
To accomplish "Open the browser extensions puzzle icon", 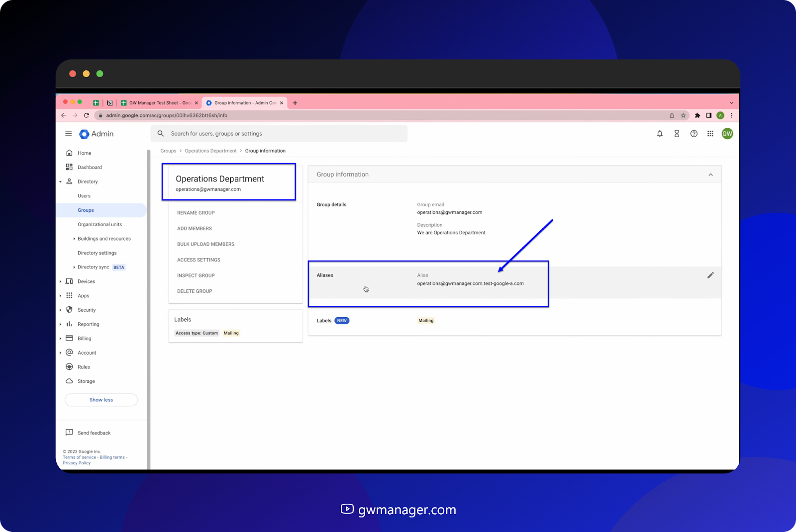I will pos(697,115).
